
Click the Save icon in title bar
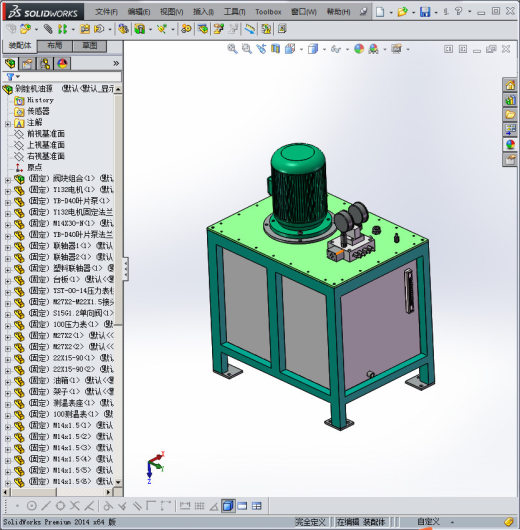tap(425, 12)
